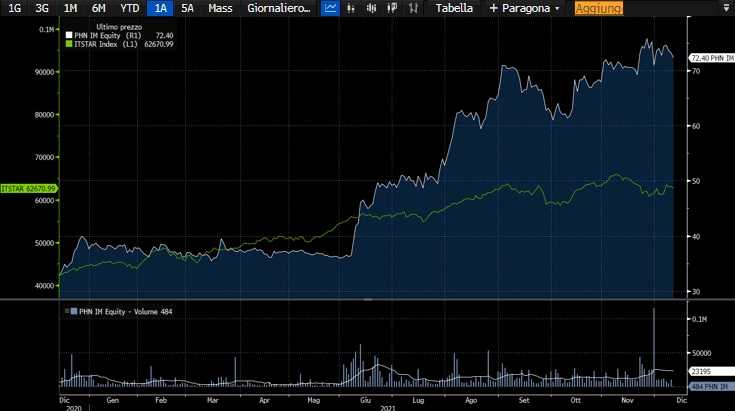Click the 484 PHN IM volume marker

(712, 387)
